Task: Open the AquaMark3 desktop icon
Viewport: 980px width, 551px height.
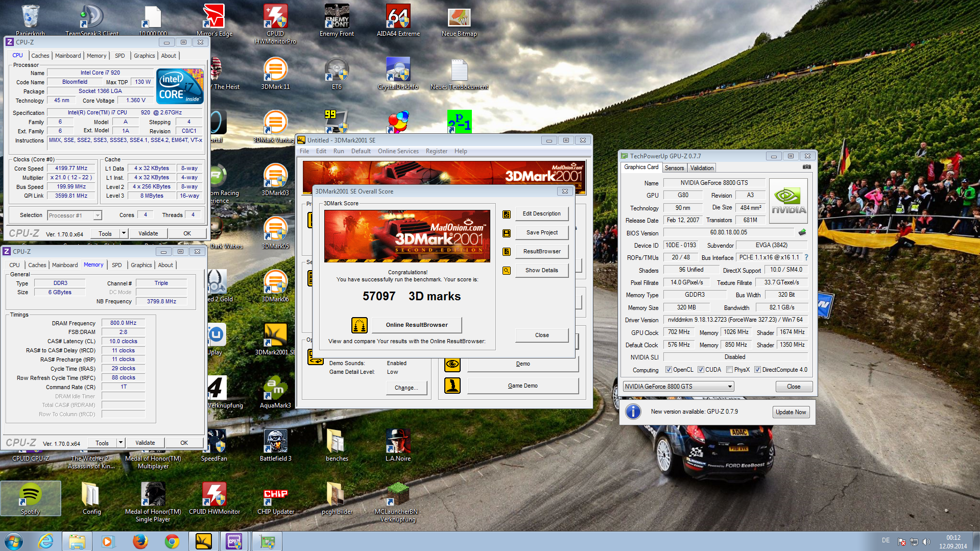Action: point(275,392)
